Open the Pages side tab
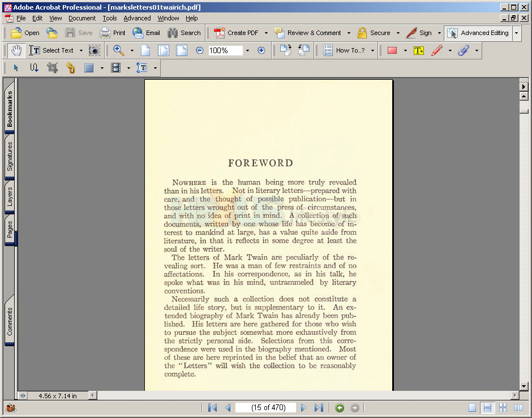 (10, 229)
